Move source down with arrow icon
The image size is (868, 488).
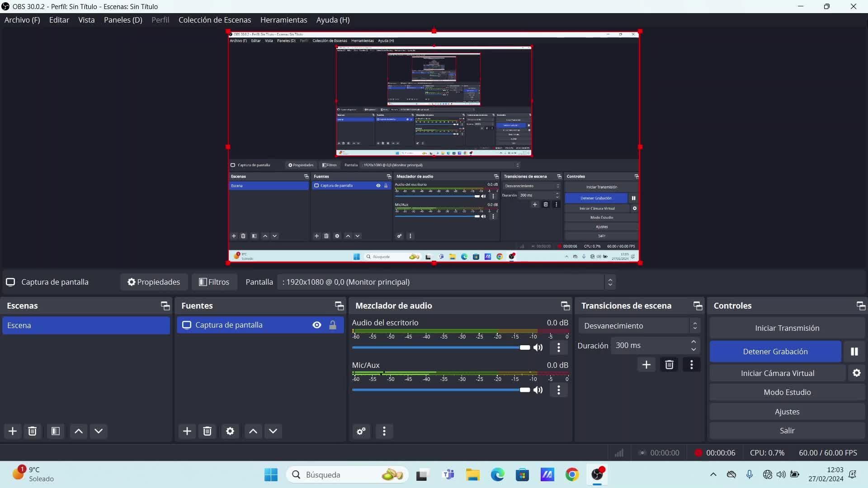point(273,431)
